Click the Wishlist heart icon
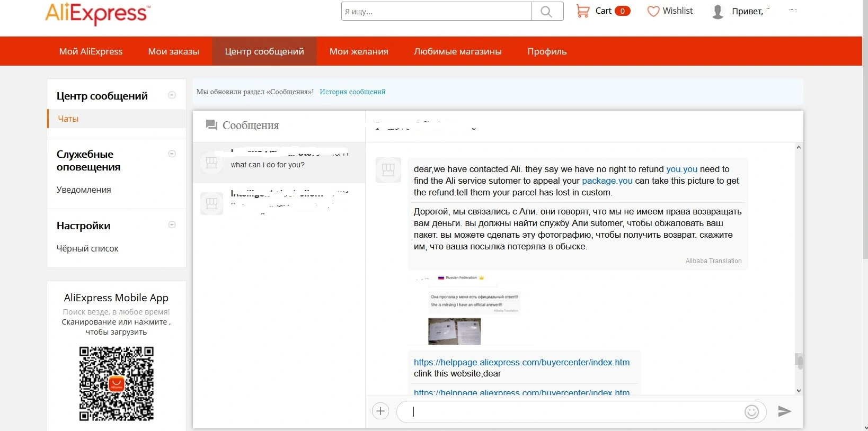 653,11
